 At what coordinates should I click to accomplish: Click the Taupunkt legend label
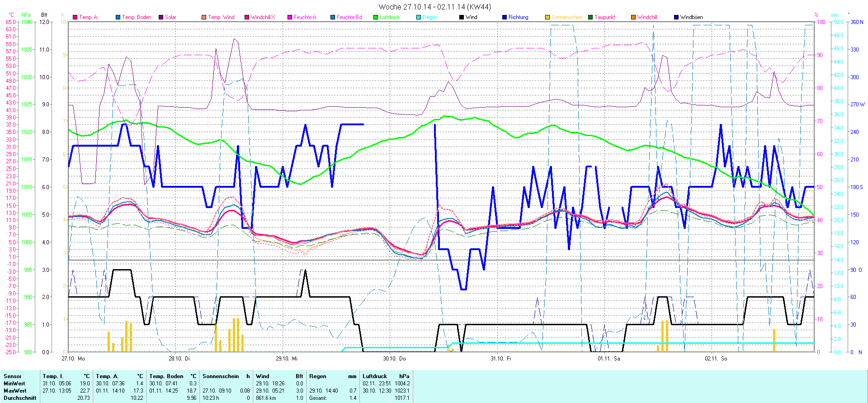click(x=605, y=17)
